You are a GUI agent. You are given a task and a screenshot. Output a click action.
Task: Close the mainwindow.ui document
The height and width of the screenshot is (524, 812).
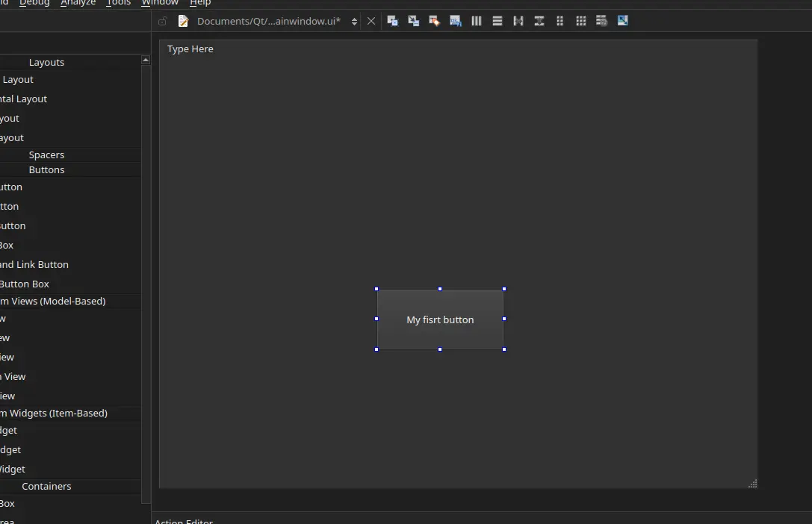(x=371, y=21)
